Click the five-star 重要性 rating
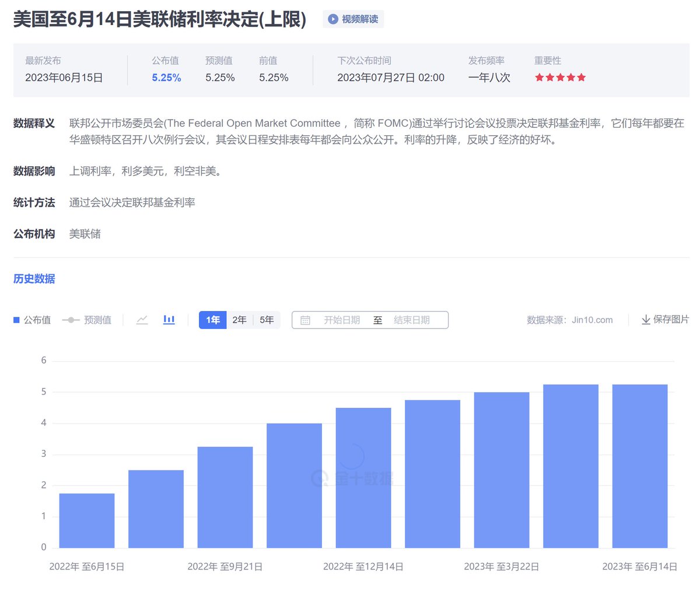This screenshot has height=591, width=700. pyautogui.click(x=560, y=78)
